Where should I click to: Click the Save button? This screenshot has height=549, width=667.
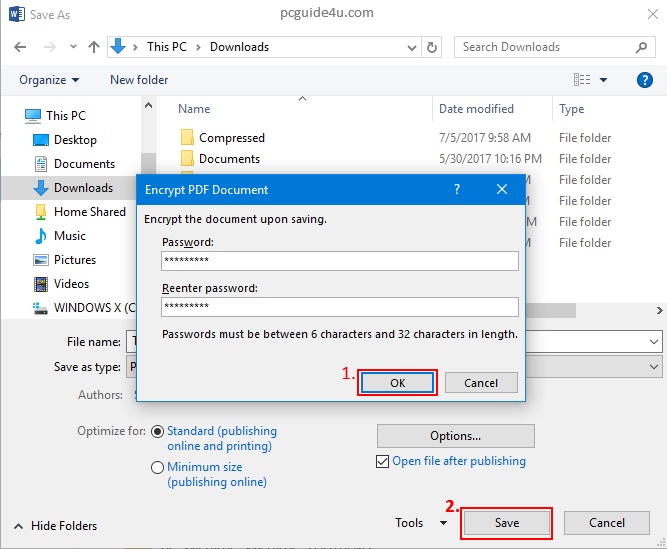(x=506, y=523)
